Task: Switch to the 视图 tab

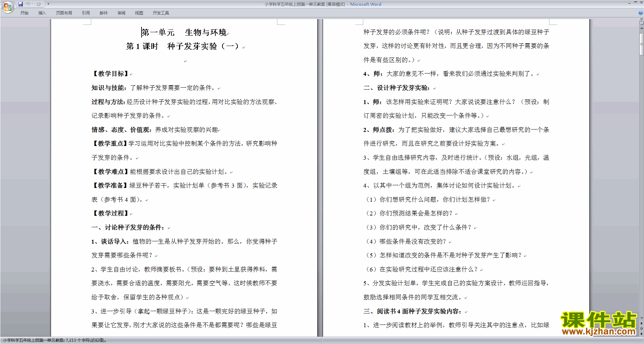Action: click(139, 13)
